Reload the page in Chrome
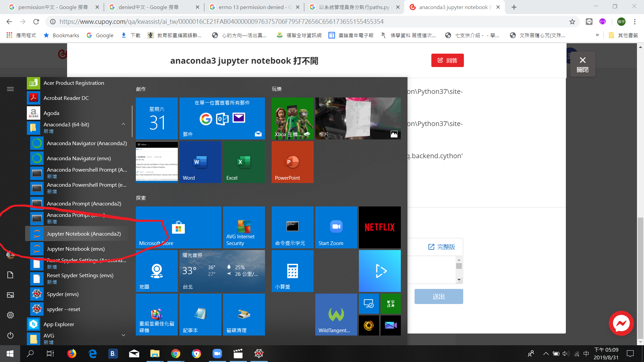 pyautogui.click(x=36, y=22)
